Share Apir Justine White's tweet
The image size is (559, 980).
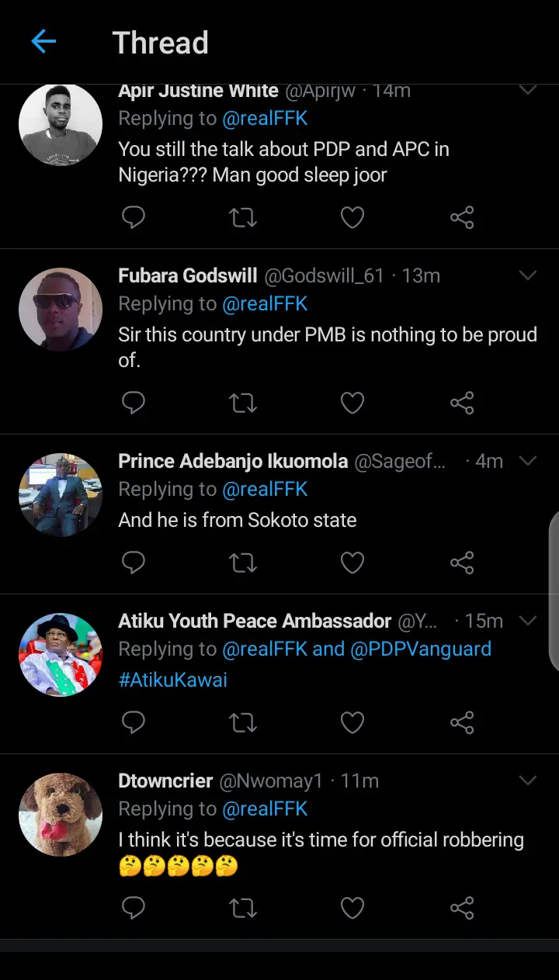pyautogui.click(x=462, y=218)
